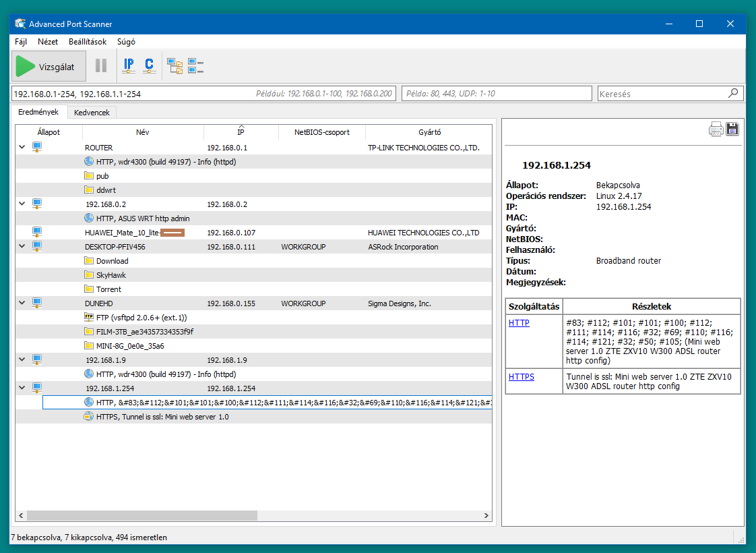
Task: Click the computer icon beside DESKTOP-PFIV456
Action: point(36,246)
